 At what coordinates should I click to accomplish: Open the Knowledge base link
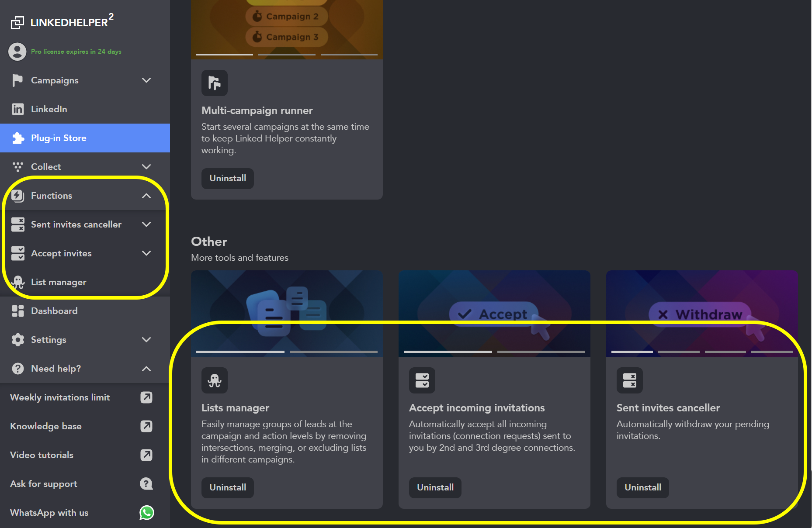85,426
